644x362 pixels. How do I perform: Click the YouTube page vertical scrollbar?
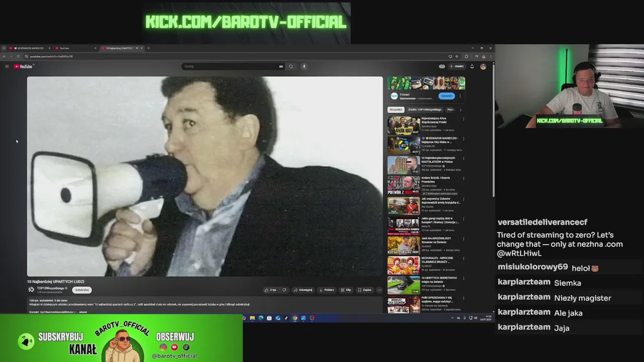[x=493, y=131]
